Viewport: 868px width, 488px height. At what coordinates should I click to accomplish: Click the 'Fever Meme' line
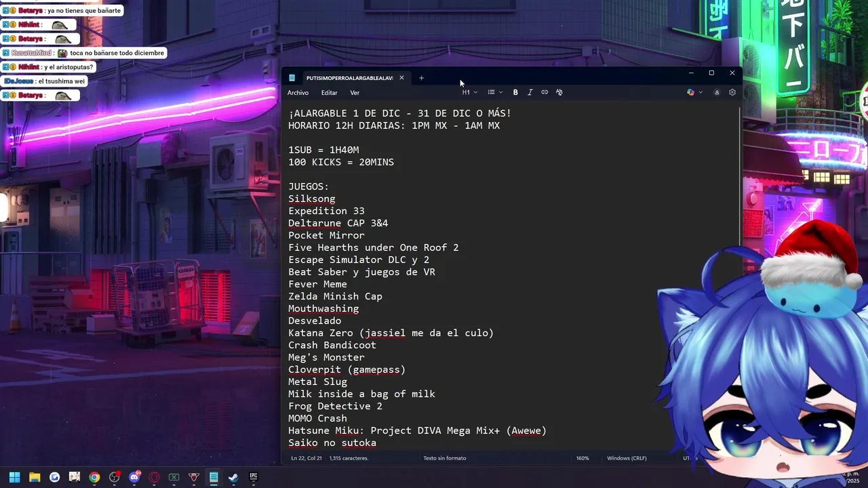(317, 284)
